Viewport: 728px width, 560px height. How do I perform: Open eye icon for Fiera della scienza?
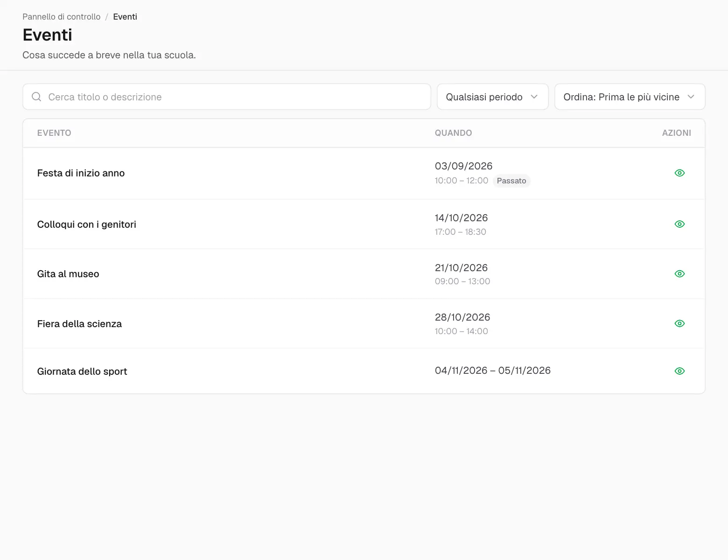point(679,323)
